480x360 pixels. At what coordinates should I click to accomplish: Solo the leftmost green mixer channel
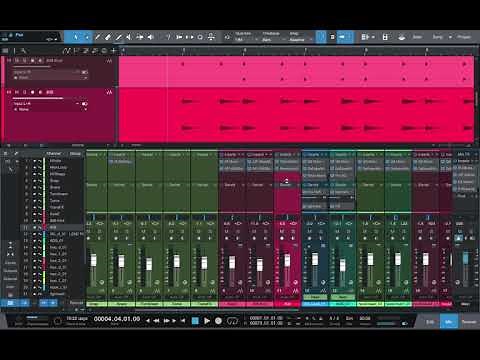[99, 231]
